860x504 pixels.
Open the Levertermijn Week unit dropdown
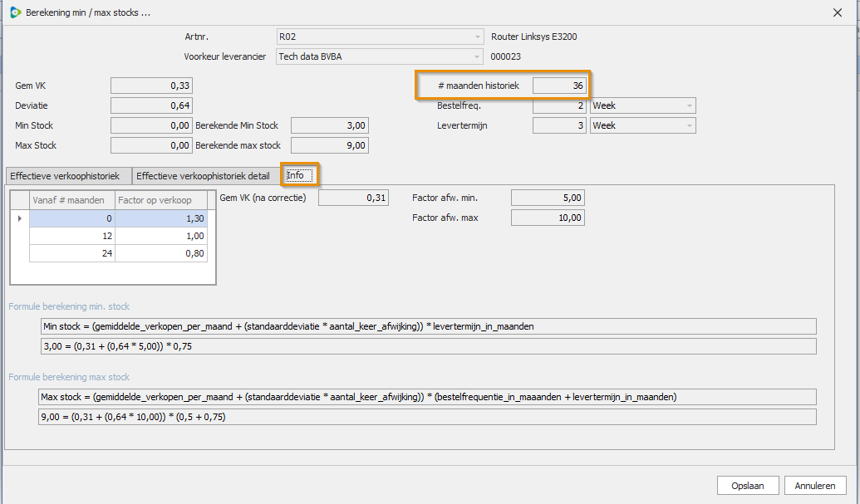click(x=689, y=126)
